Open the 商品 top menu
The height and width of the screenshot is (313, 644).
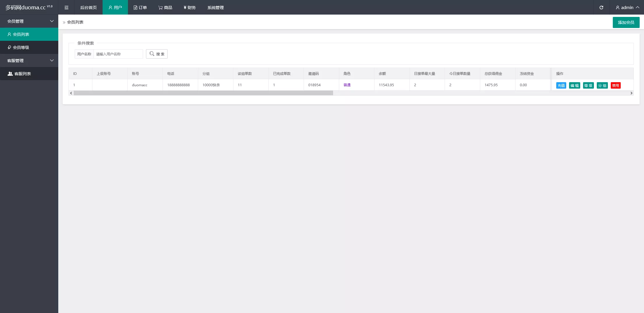pyautogui.click(x=165, y=8)
